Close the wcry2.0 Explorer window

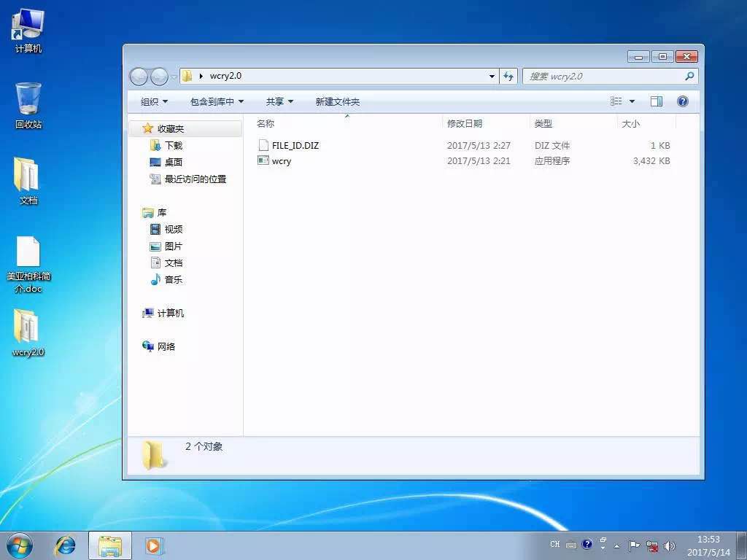pos(686,57)
